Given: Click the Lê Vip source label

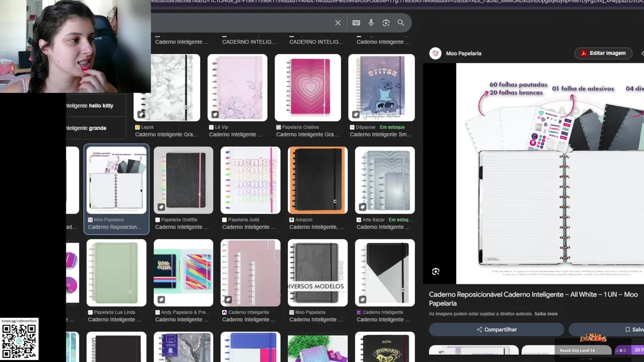Looking at the screenshot, I should click(x=221, y=127).
